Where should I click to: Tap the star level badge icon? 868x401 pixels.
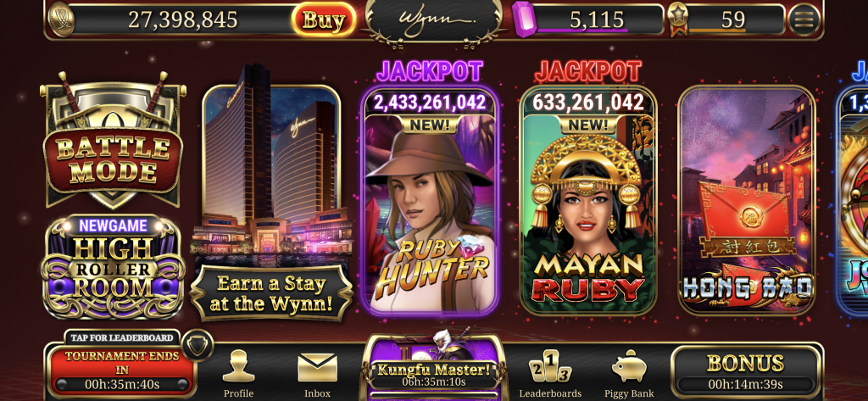click(677, 19)
